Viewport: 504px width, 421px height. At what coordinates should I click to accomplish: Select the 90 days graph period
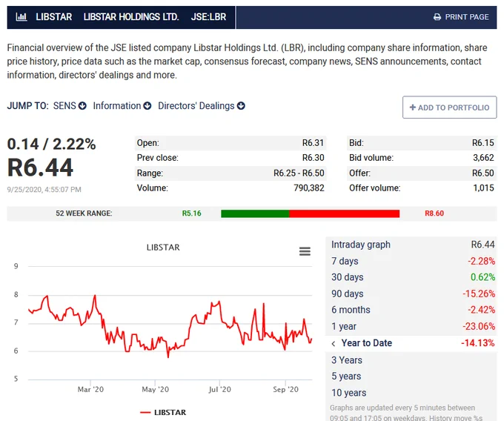click(413, 294)
